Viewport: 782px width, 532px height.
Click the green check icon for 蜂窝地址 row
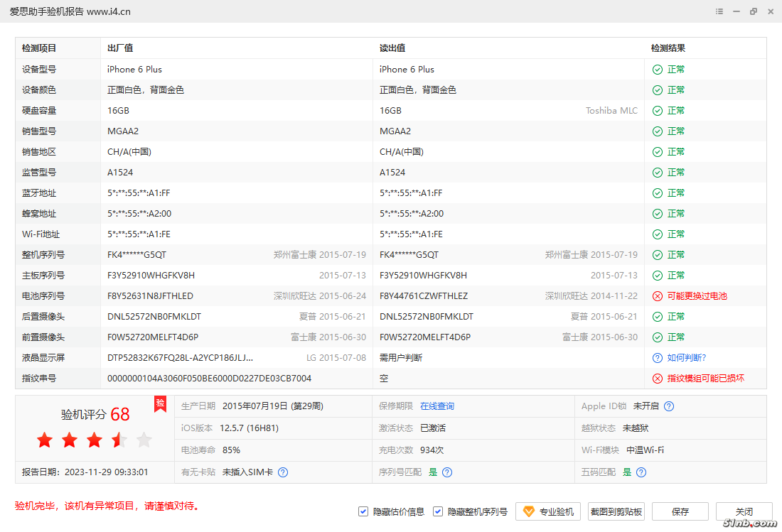coord(658,214)
